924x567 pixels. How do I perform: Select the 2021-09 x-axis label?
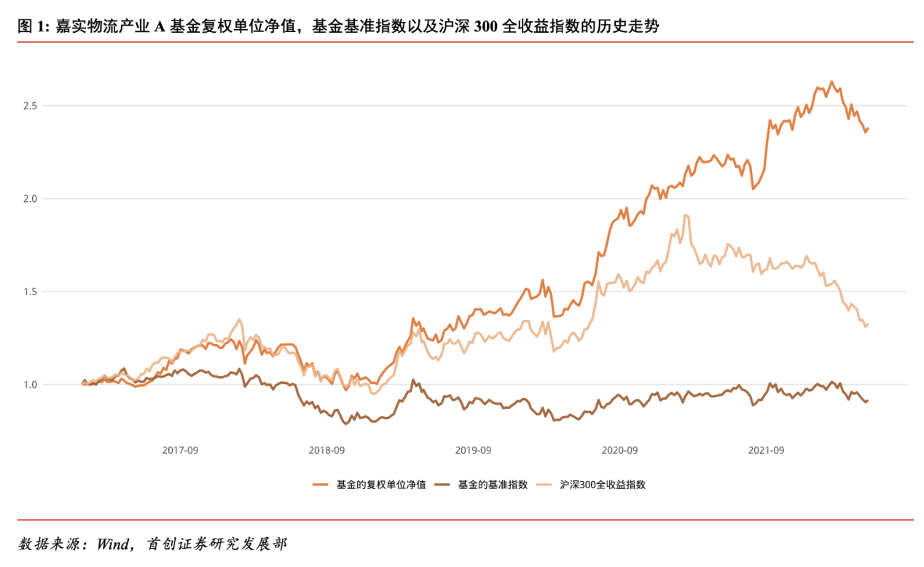(766, 450)
